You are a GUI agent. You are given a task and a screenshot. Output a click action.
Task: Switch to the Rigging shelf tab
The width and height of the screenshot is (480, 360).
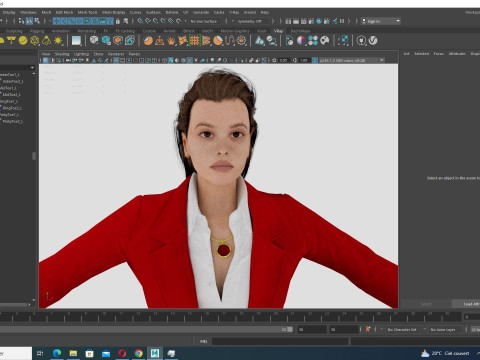[x=37, y=31]
